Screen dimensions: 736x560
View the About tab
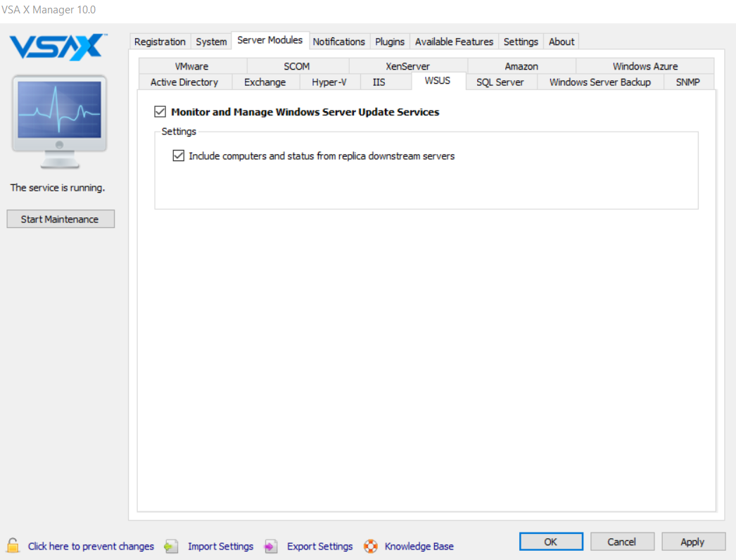click(561, 42)
